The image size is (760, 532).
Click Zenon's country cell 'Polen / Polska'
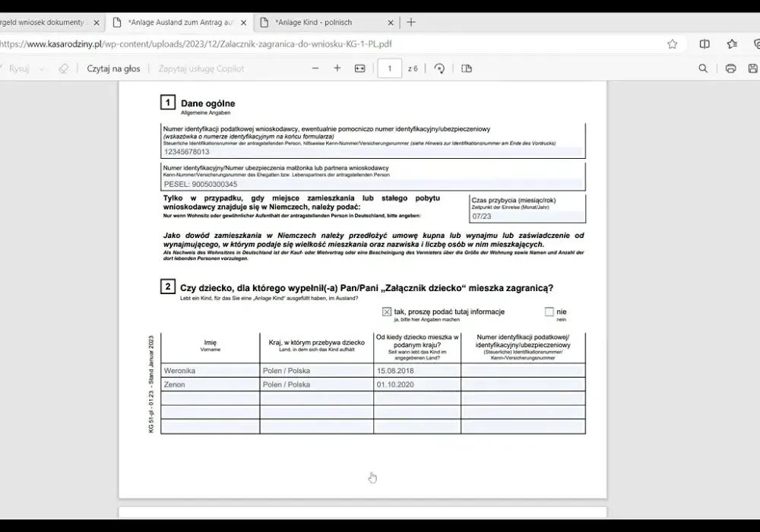[316, 385]
